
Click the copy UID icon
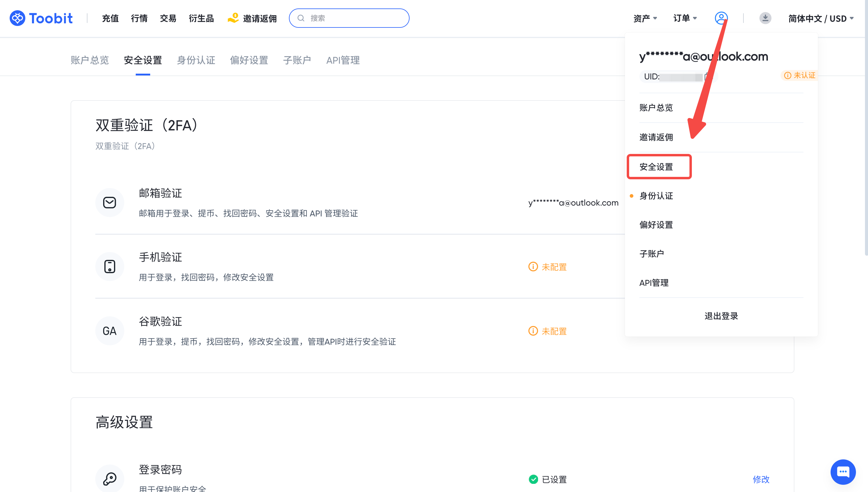[708, 77]
